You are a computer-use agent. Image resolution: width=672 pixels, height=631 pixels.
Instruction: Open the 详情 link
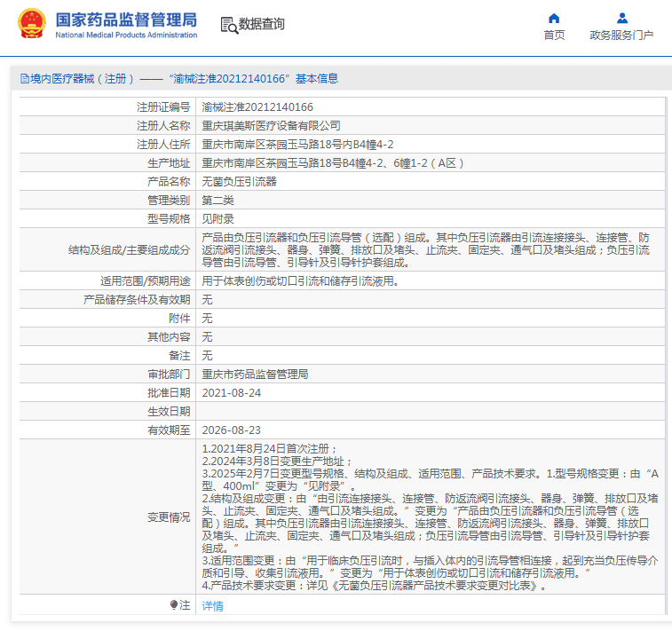tap(212, 606)
